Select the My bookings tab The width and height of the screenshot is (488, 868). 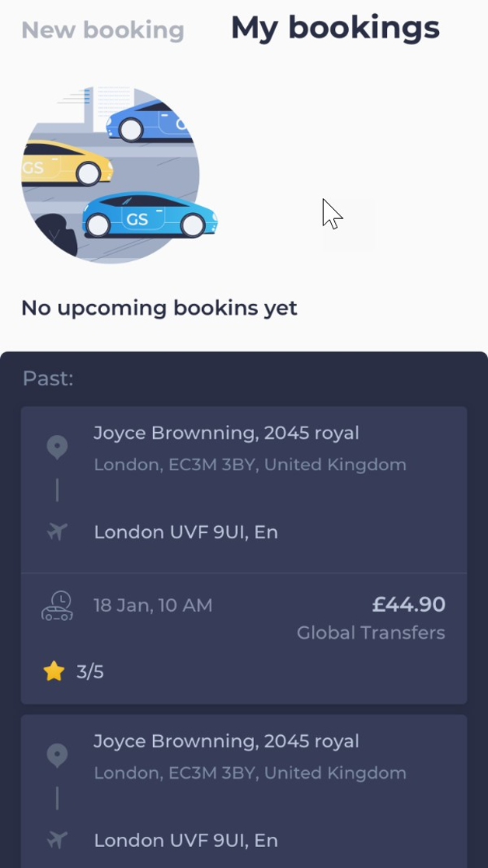pos(335,28)
